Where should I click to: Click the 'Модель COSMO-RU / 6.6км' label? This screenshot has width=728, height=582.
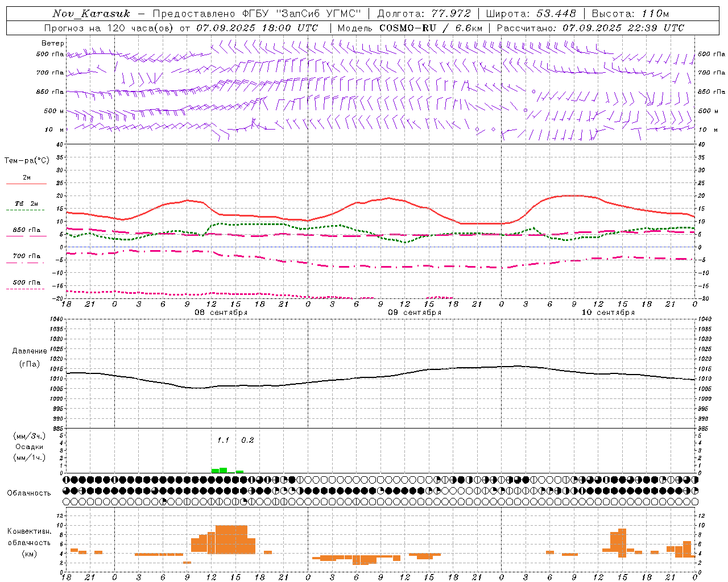(410, 28)
